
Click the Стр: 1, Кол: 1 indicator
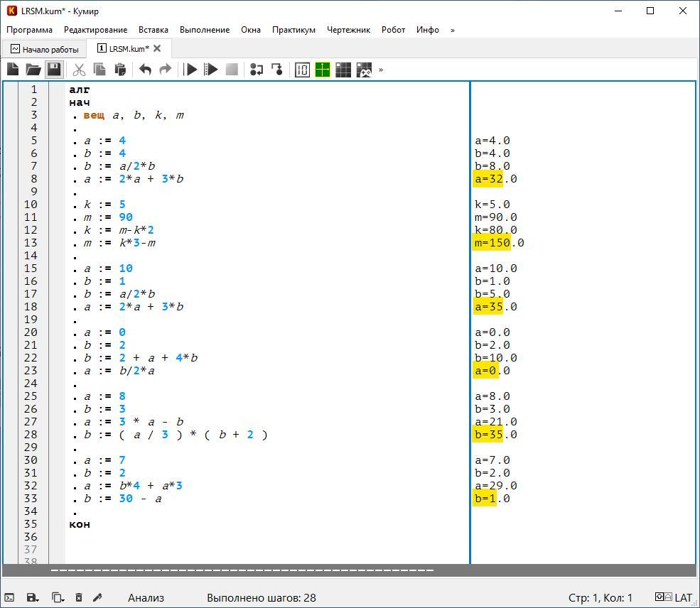click(x=600, y=598)
